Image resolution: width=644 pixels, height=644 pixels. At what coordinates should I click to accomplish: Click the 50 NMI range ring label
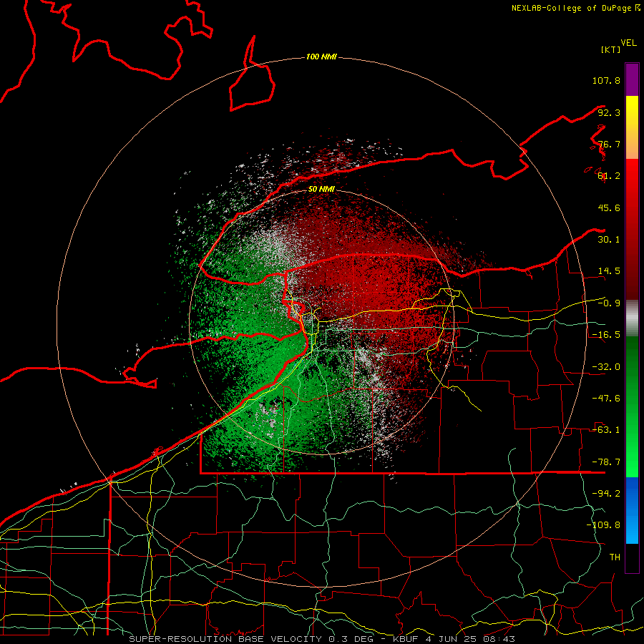321,190
